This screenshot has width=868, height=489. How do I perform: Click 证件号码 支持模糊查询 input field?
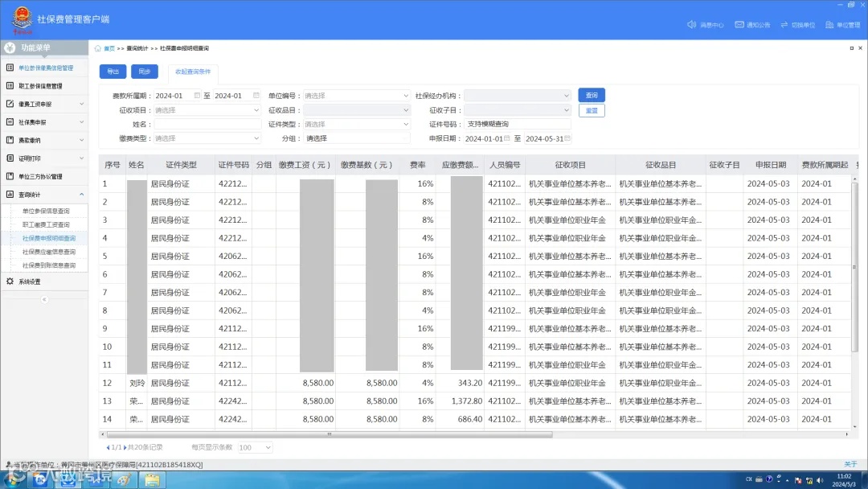click(517, 124)
